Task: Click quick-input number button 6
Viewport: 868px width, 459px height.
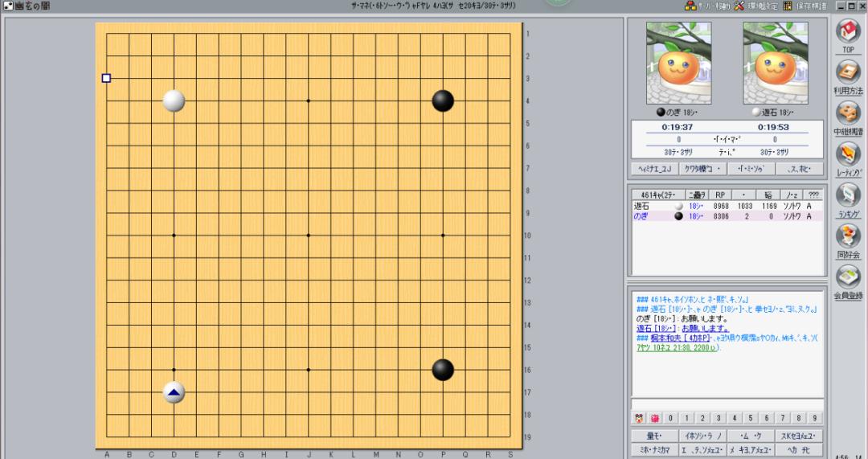Action: point(767,418)
